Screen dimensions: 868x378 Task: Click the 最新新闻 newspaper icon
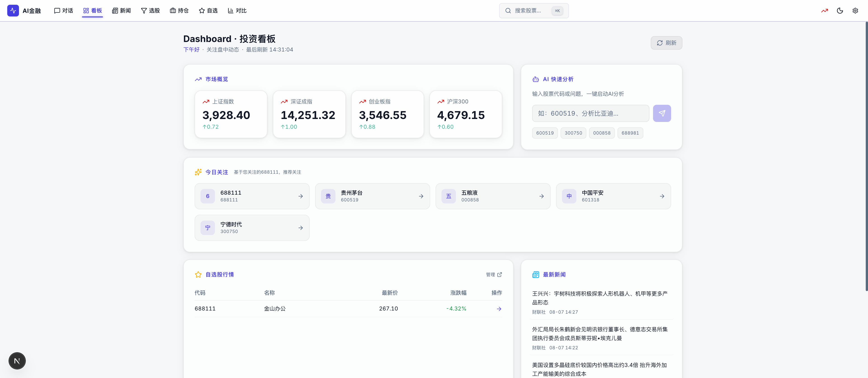click(x=535, y=275)
